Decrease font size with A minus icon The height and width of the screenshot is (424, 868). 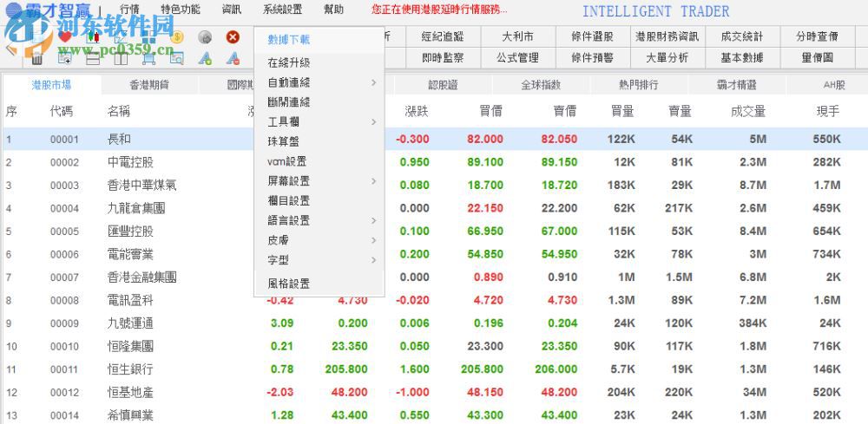click(233, 59)
